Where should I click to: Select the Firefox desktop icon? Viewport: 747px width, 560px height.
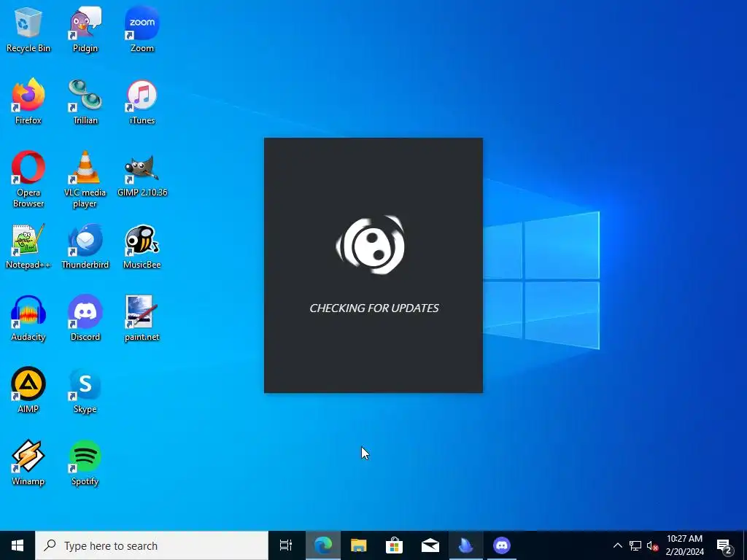[28, 101]
